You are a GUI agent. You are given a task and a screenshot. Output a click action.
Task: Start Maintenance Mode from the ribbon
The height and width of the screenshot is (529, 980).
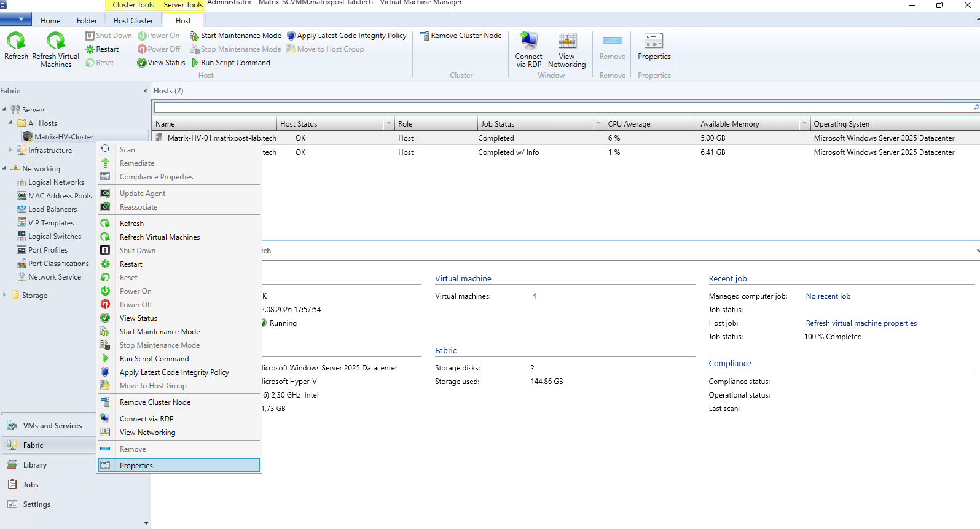coord(235,36)
